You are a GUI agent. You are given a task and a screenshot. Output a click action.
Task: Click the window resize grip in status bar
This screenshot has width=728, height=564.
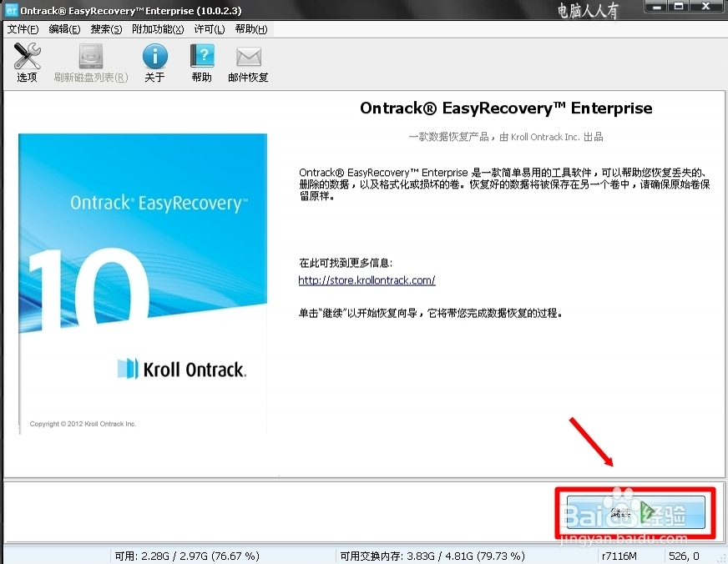pyautogui.click(x=720, y=557)
